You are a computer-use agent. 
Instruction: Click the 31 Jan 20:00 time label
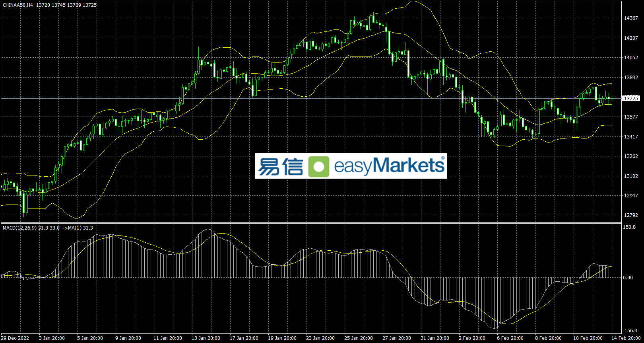point(435,338)
